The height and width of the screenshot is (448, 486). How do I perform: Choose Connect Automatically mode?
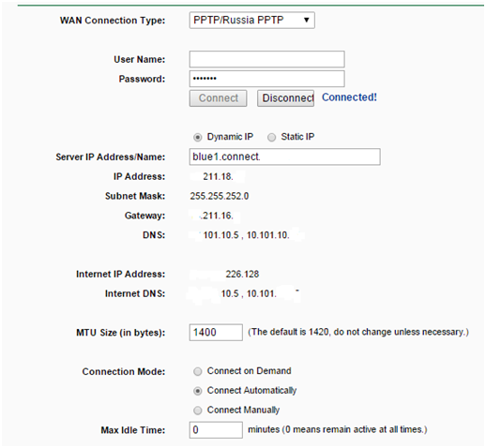[198, 391]
